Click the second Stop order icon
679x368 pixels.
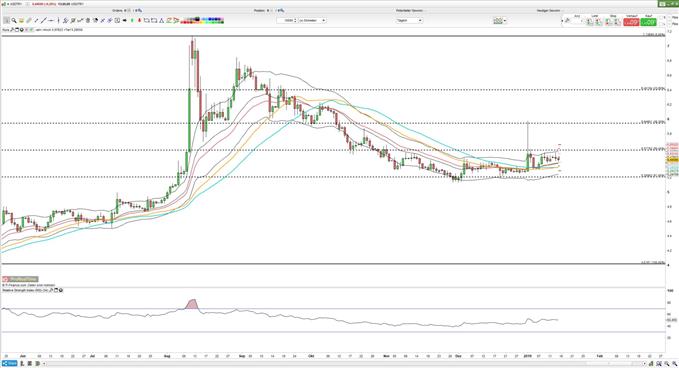[x=617, y=22]
